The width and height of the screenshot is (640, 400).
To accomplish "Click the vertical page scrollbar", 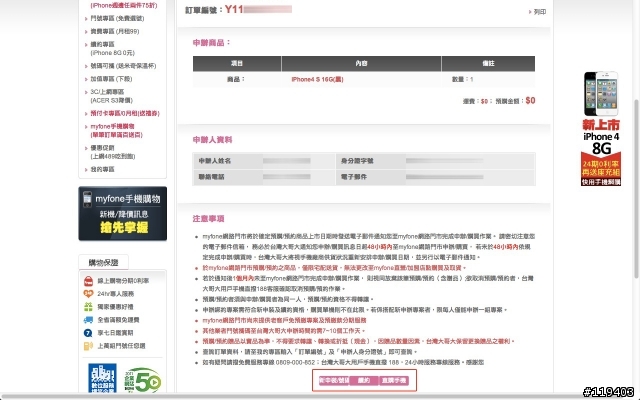I will coord(636,189).
